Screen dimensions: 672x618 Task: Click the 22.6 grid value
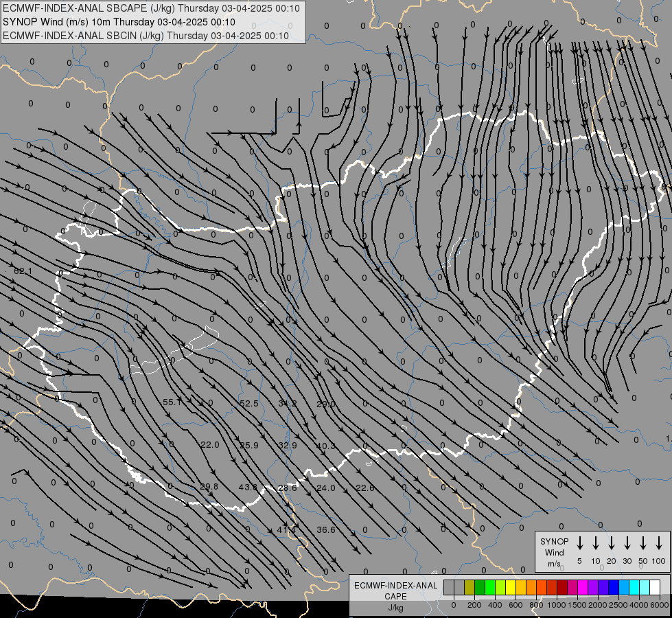tap(364, 488)
